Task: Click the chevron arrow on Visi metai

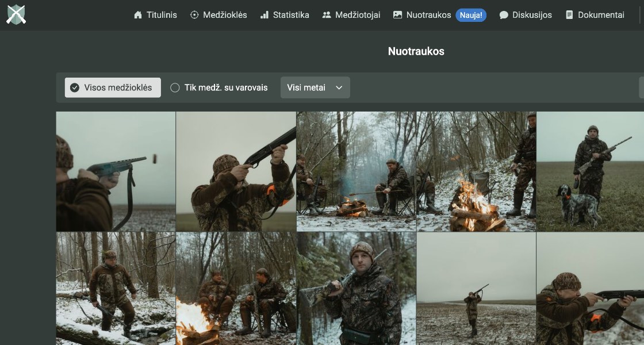Action: click(x=339, y=87)
